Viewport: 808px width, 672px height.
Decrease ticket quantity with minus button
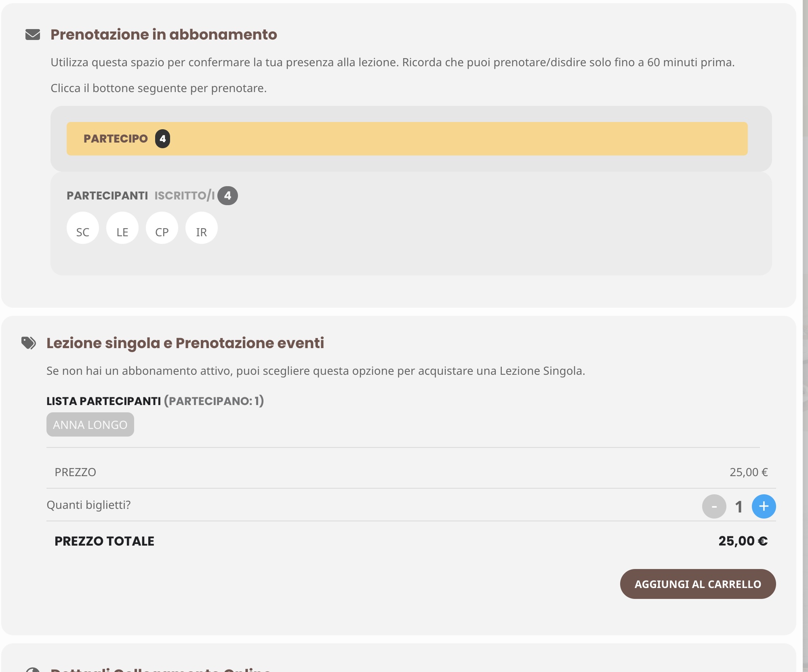tap(714, 506)
